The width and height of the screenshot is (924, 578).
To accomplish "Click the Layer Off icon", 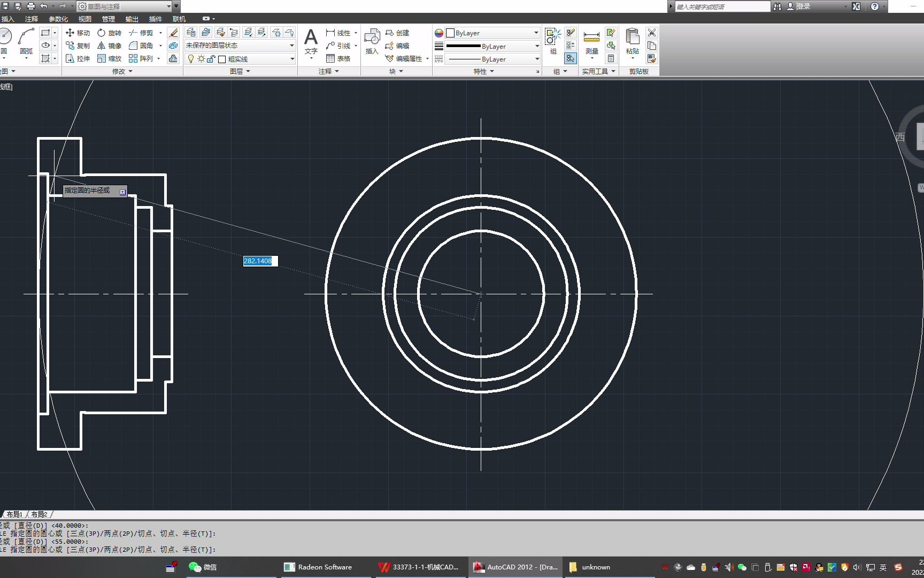I will tap(289, 33).
